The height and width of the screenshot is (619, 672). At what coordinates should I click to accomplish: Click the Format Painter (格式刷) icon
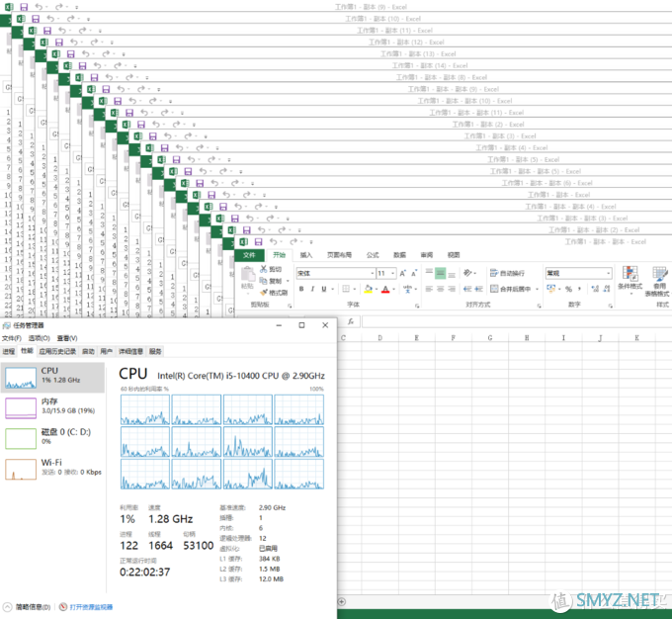click(276, 293)
